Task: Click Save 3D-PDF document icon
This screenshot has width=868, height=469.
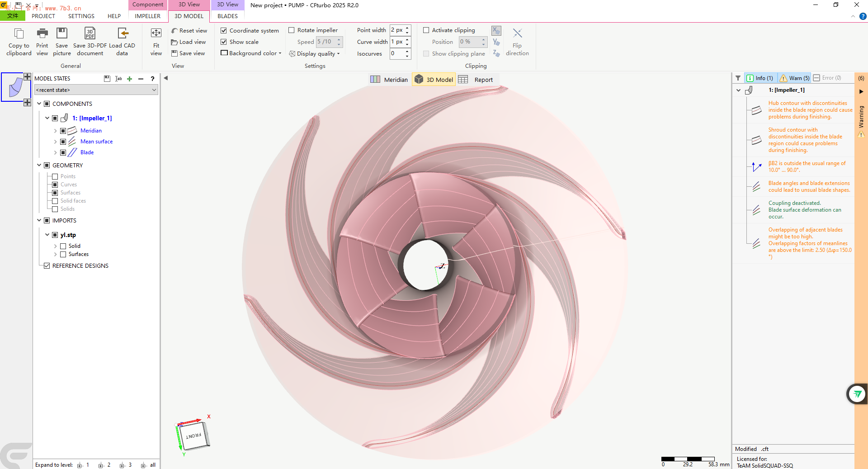Action: click(90, 33)
